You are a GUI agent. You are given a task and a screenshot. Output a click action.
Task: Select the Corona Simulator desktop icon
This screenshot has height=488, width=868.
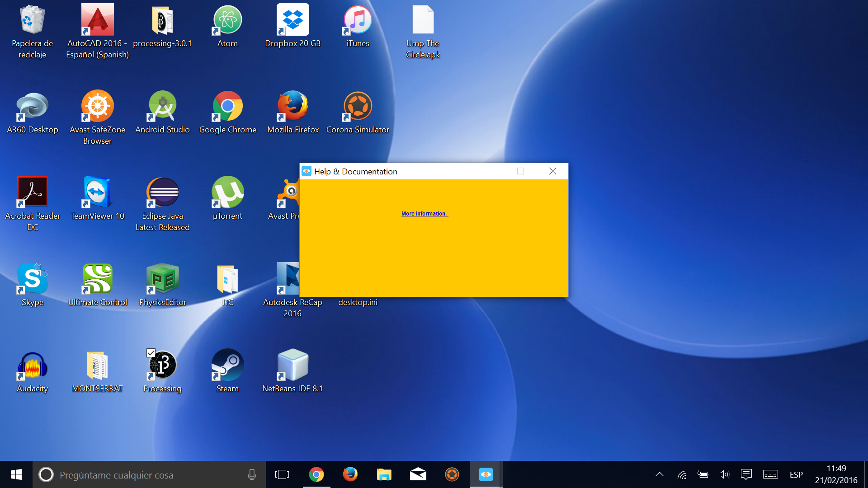tap(358, 107)
